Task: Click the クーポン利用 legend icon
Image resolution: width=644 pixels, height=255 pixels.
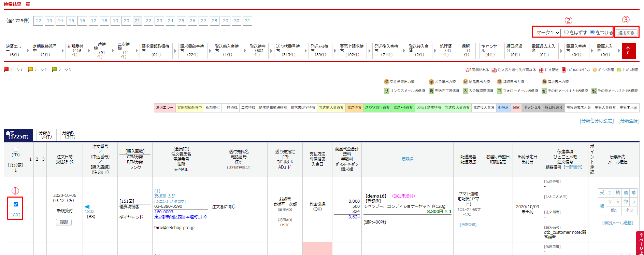Action: [x=619, y=70]
